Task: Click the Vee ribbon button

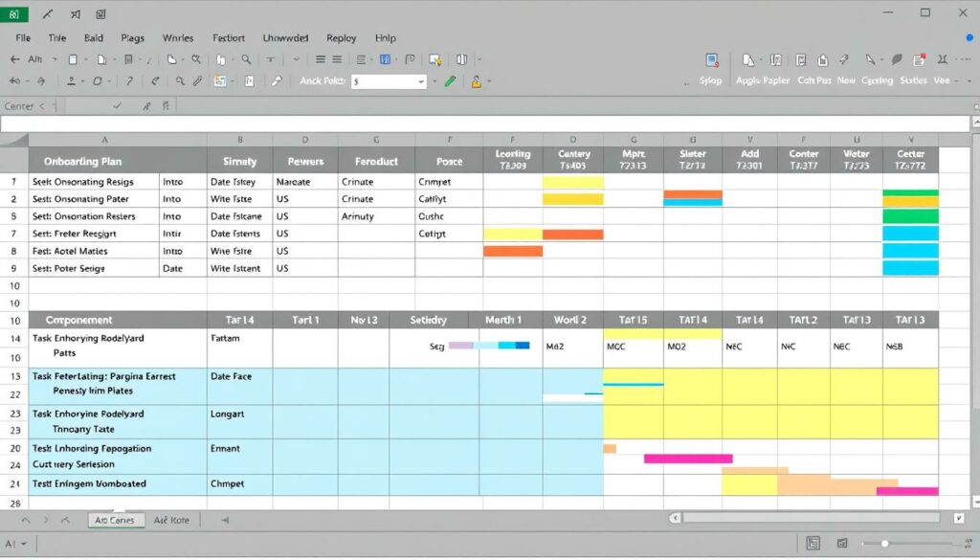Action: pos(942,80)
